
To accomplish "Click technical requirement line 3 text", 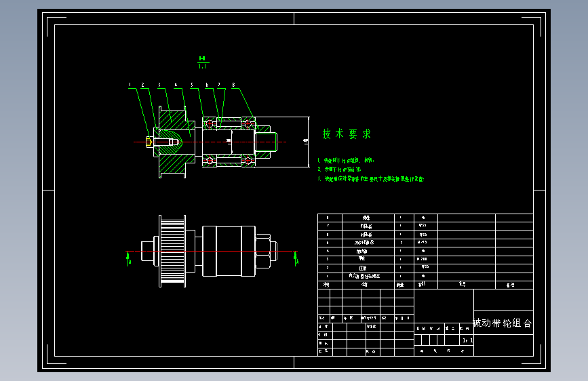I will click(x=370, y=179).
